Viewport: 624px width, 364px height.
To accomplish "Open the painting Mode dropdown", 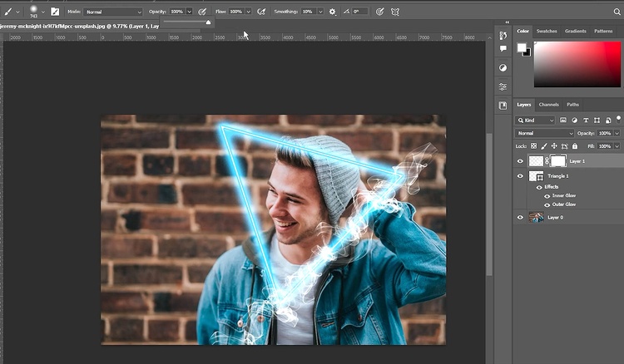I will pos(113,12).
